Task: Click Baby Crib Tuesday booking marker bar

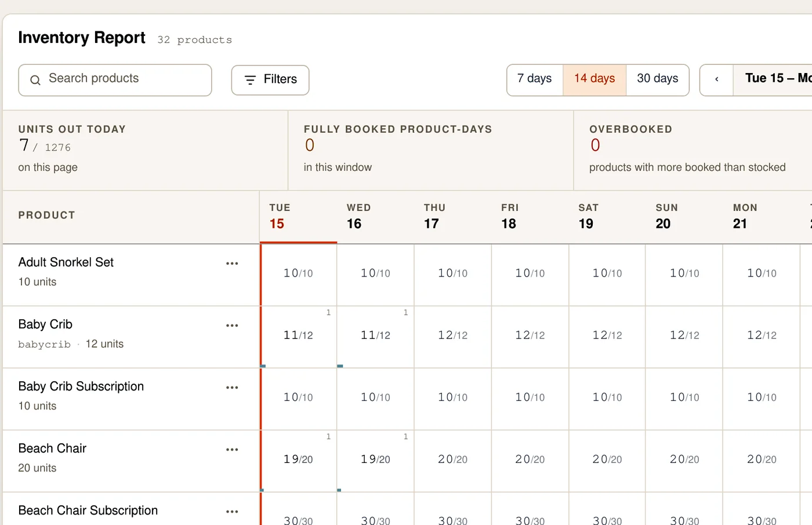Action: click(x=263, y=366)
